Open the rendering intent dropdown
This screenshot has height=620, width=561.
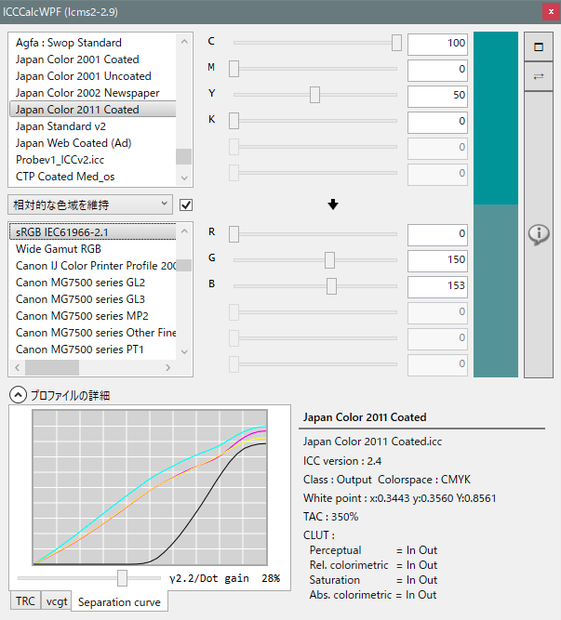90,204
